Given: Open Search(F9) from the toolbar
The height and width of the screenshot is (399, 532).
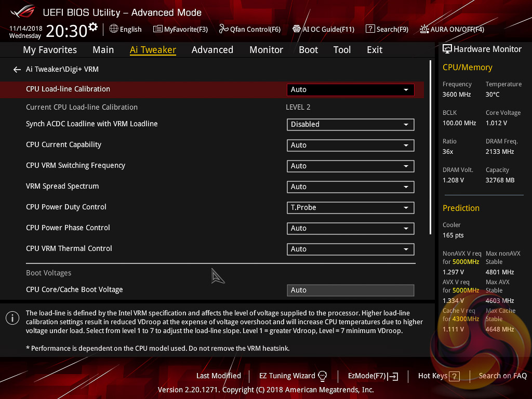Looking at the screenshot, I should pyautogui.click(x=387, y=30).
